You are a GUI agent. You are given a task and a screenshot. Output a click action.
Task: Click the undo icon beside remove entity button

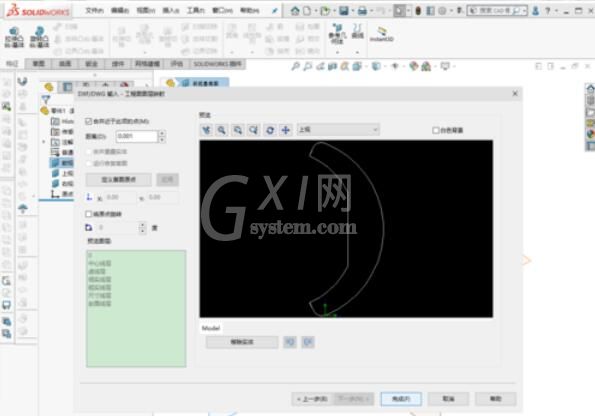click(290, 342)
